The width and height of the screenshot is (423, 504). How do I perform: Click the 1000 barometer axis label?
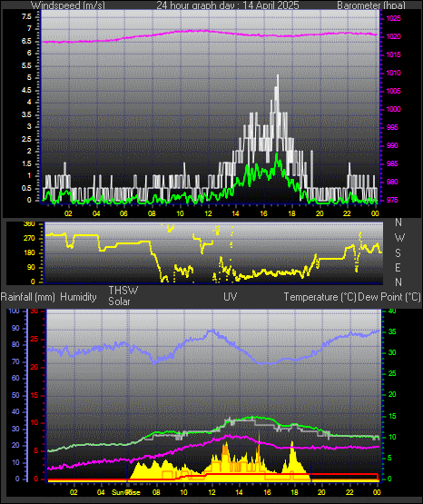(x=393, y=109)
